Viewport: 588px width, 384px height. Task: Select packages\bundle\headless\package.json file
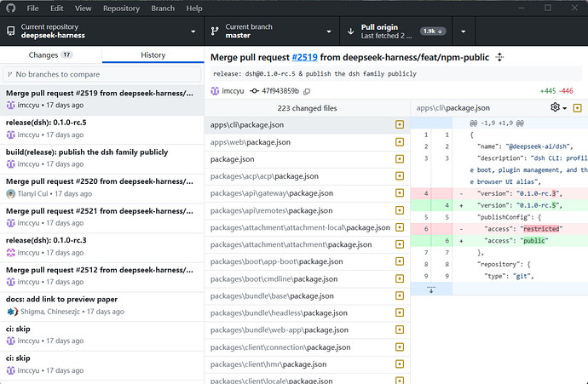click(307, 312)
